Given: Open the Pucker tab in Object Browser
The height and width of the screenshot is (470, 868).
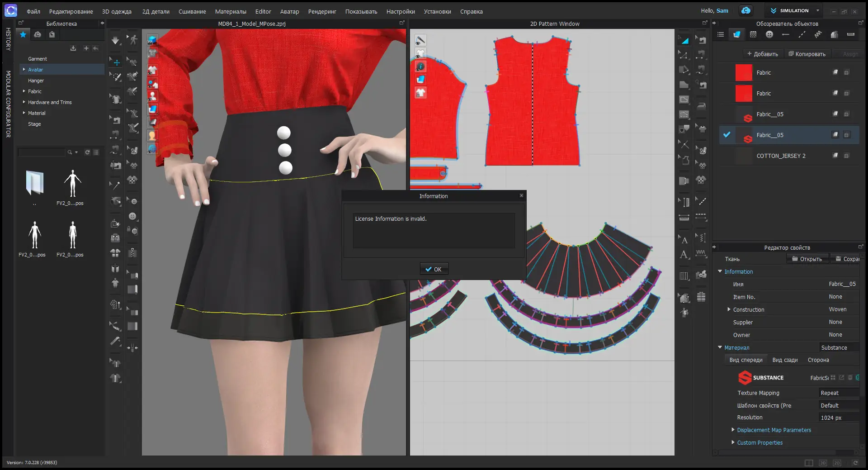Looking at the screenshot, I should pyautogui.click(x=818, y=34).
